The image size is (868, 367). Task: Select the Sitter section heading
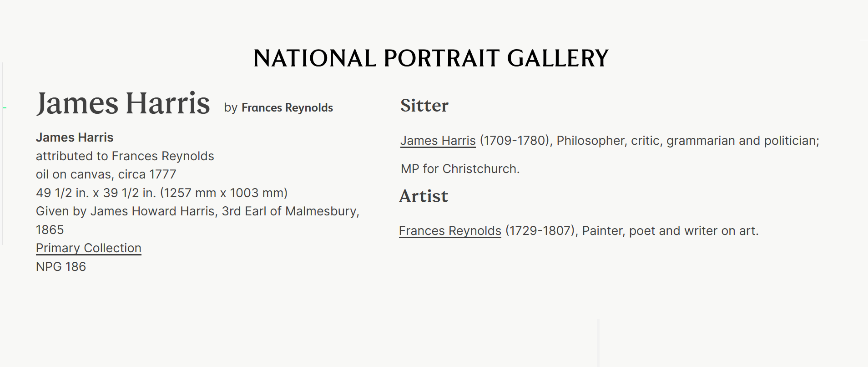(424, 106)
